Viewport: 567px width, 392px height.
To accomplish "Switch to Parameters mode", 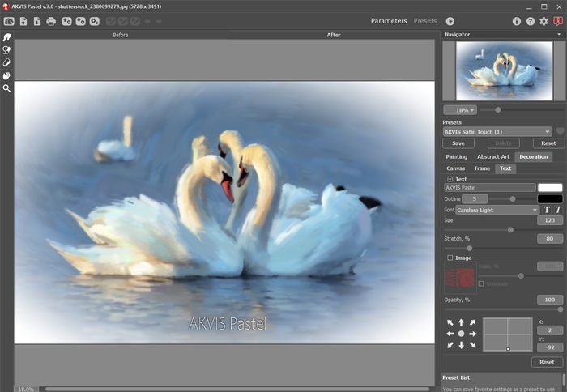I will point(389,21).
